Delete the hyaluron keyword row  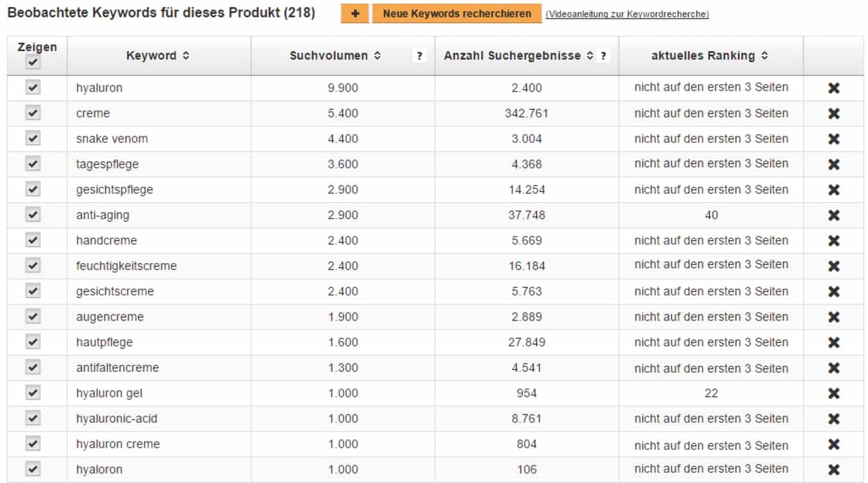tap(833, 88)
